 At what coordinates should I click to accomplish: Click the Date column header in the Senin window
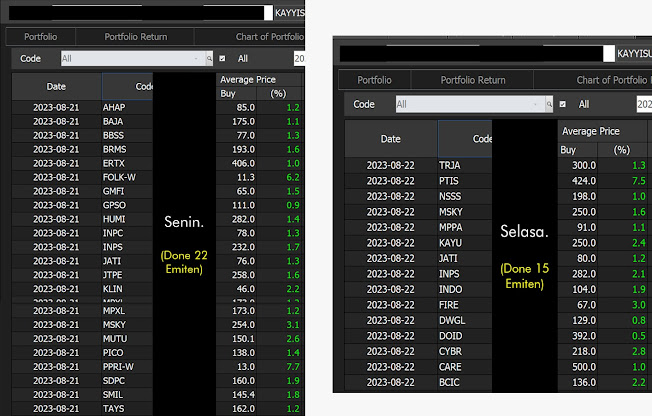tap(56, 87)
